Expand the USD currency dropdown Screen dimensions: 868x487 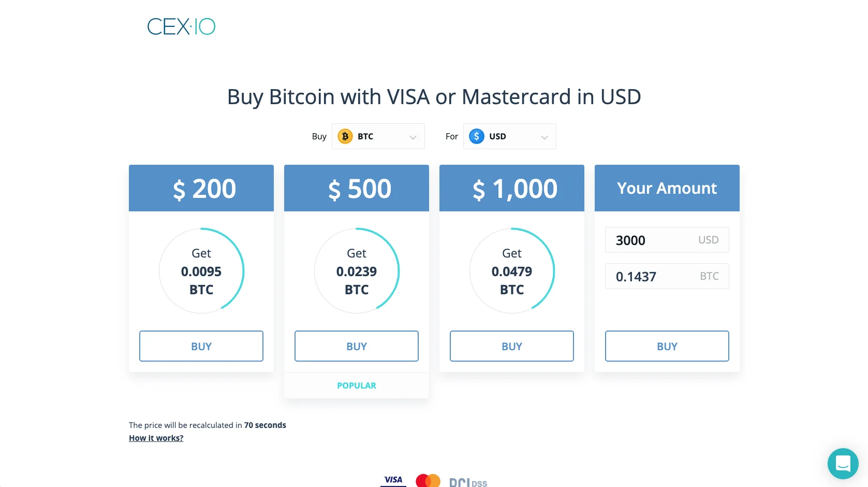544,137
